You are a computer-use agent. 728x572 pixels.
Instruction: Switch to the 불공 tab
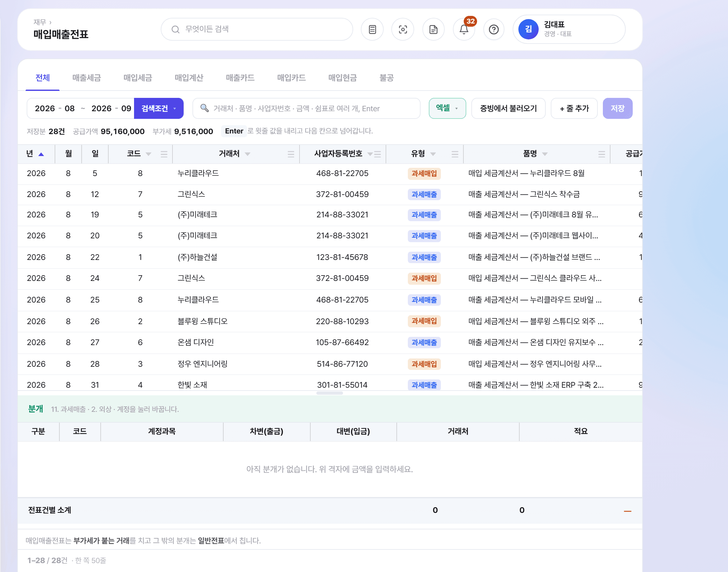click(386, 78)
